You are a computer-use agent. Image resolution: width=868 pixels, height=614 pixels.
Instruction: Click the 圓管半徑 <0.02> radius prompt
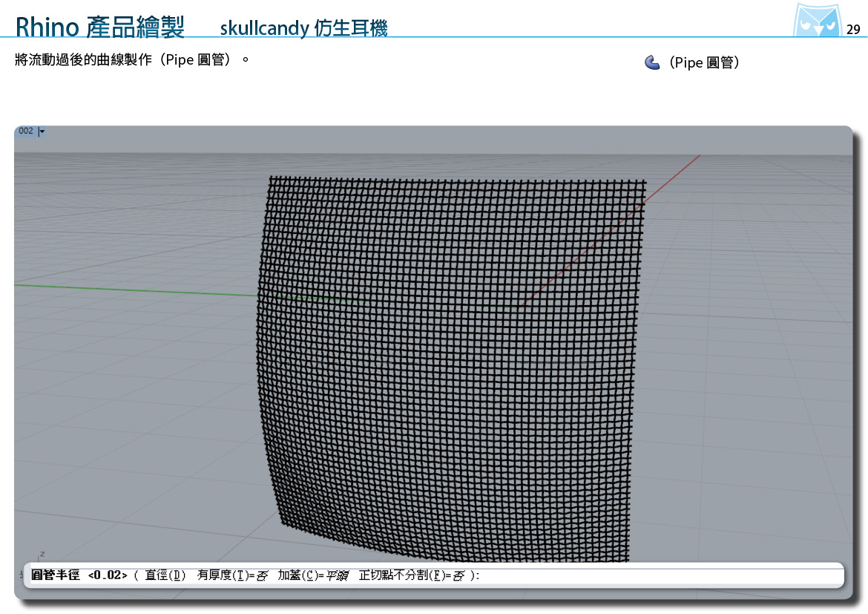[x=79, y=575]
